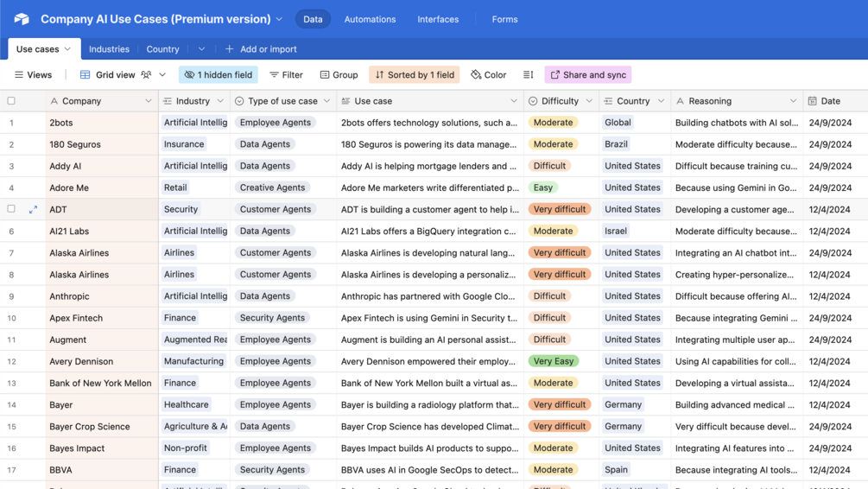Screen dimensions: 868x489
Task: Check the ADT row checkbox
Action: tap(11, 209)
